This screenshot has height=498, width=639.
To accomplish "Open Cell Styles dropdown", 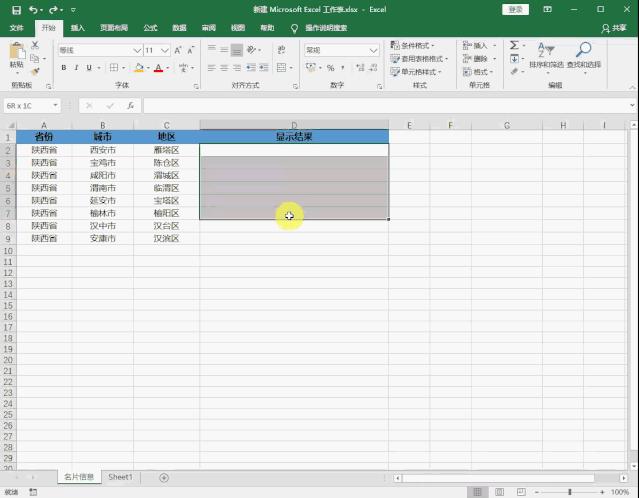I will click(x=416, y=72).
